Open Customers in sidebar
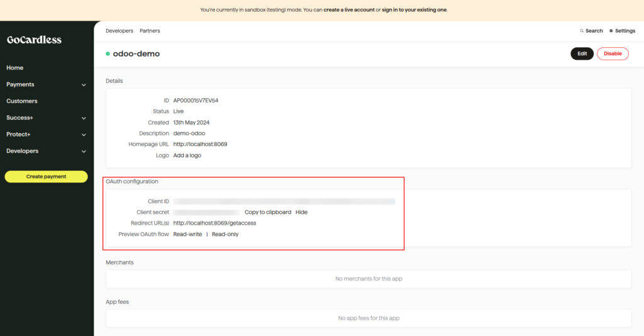 pyautogui.click(x=22, y=101)
